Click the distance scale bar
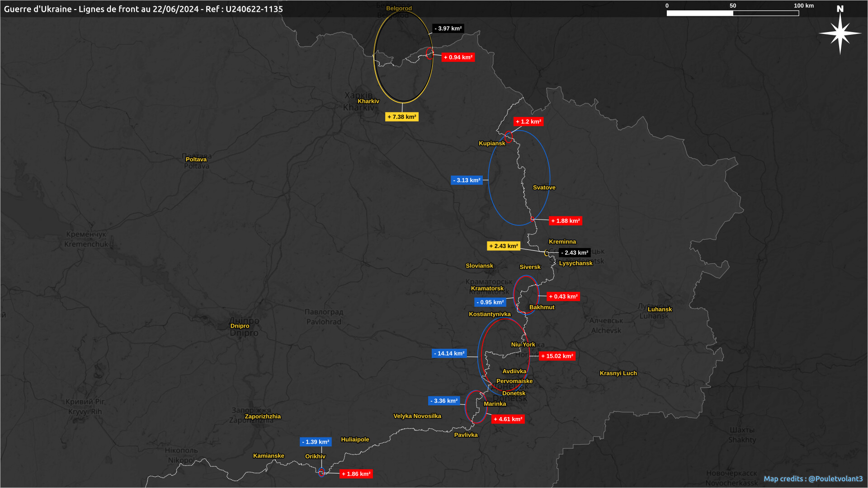This screenshot has height=488, width=868. [x=732, y=13]
